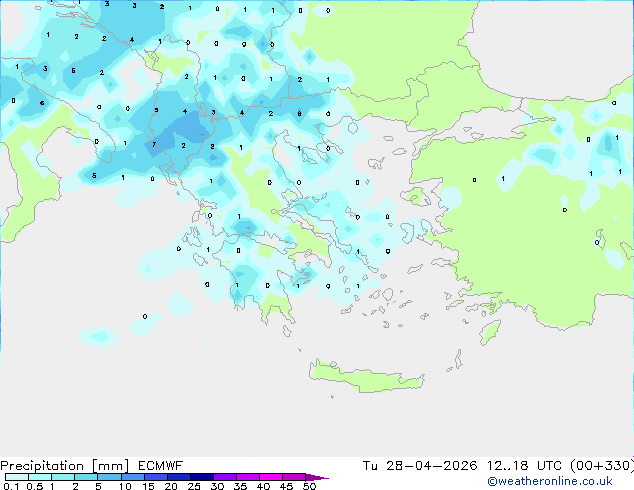The width and height of the screenshot is (634, 490).
Task: Click the '30' legend scale label
Action: pos(217,486)
